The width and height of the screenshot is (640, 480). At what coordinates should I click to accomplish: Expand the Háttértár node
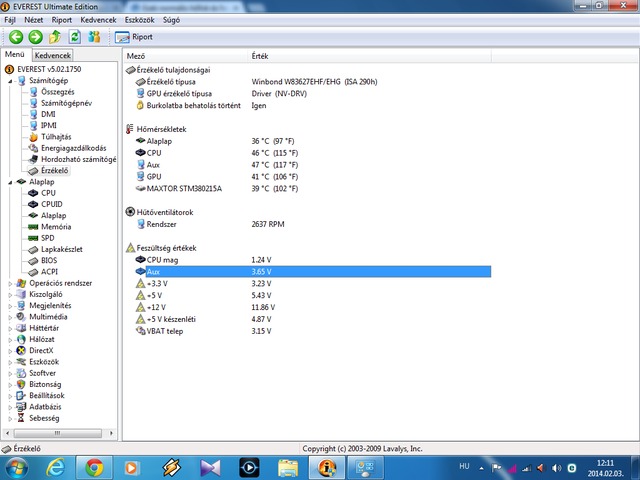(x=10, y=328)
